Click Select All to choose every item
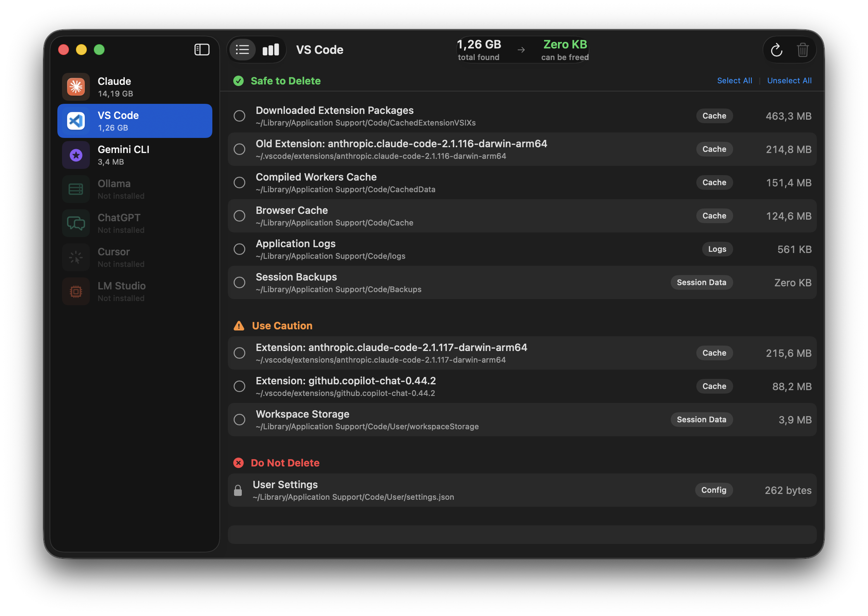 734,81
